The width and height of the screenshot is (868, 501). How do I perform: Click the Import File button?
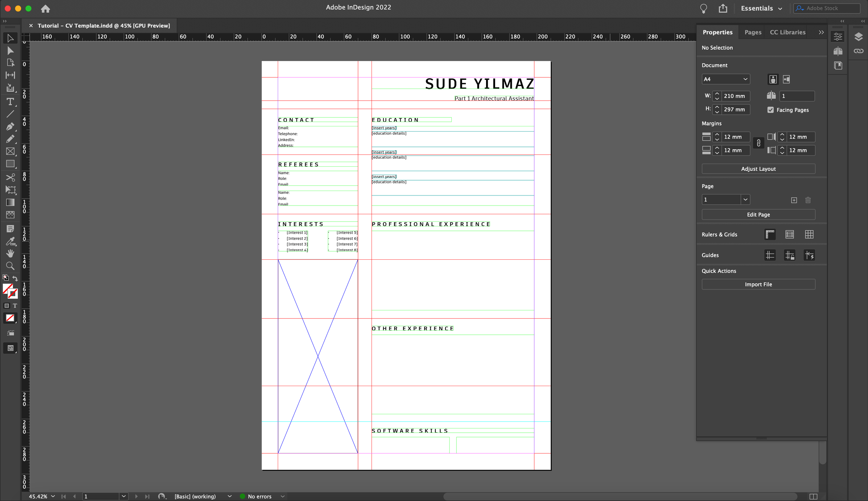click(x=758, y=284)
